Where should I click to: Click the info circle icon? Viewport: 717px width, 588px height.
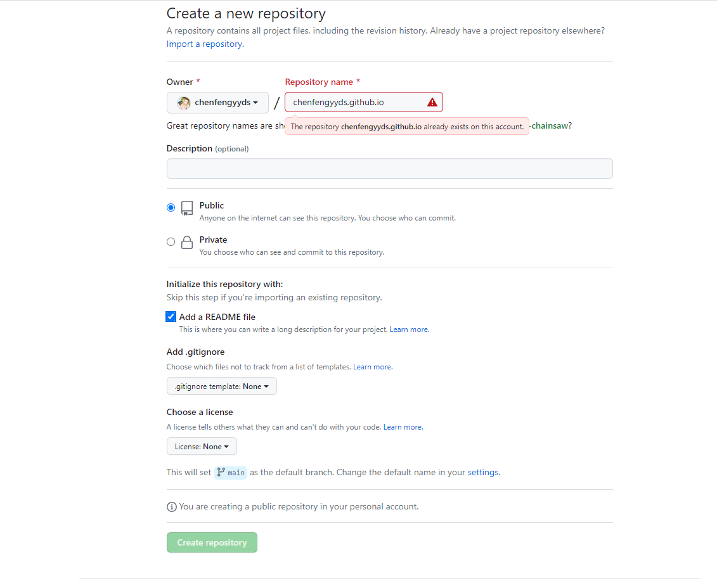click(171, 507)
